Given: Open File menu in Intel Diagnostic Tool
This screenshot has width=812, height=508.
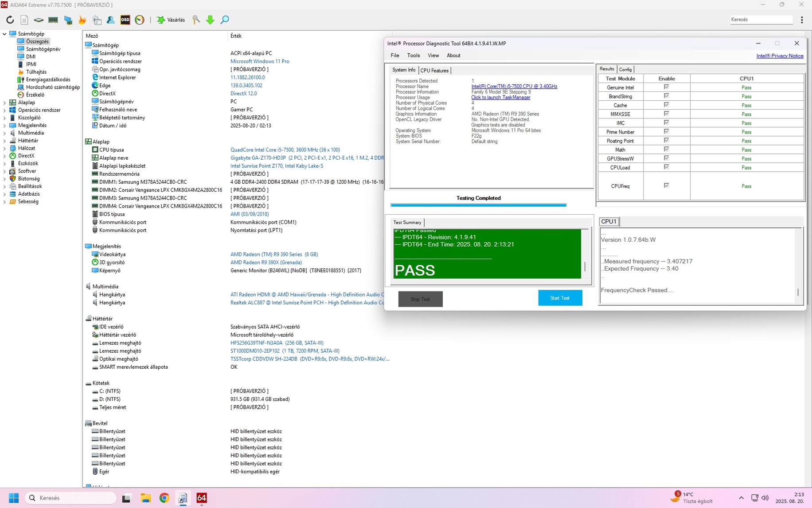Looking at the screenshot, I should click(395, 55).
